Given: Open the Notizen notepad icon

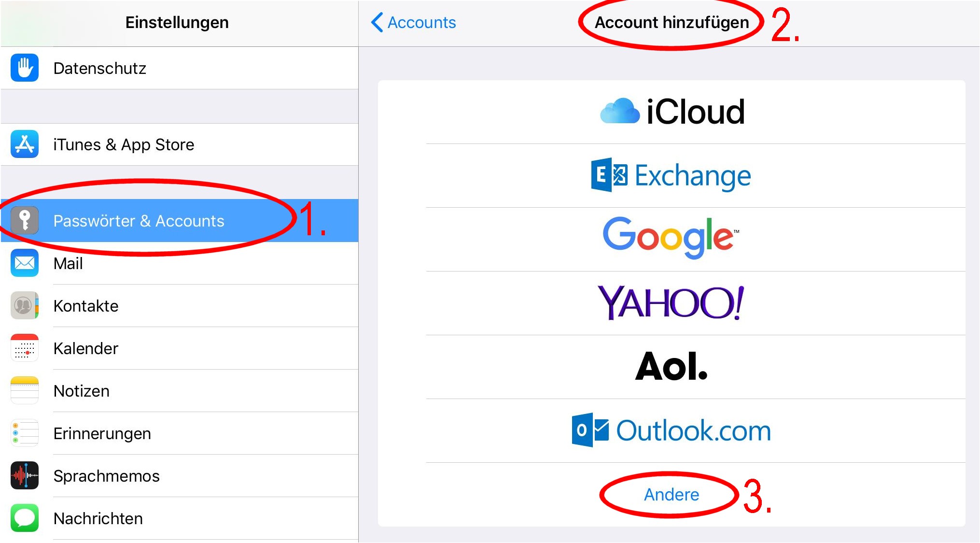Looking at the screenshot, I should click(x=25, y=390).
